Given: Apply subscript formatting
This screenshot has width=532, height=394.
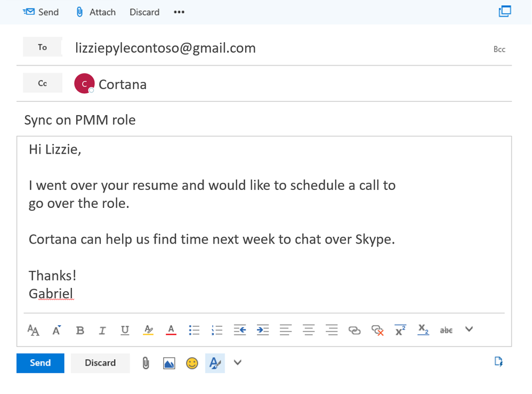Looking at the screenshot, I should click(x=423, y=329).
